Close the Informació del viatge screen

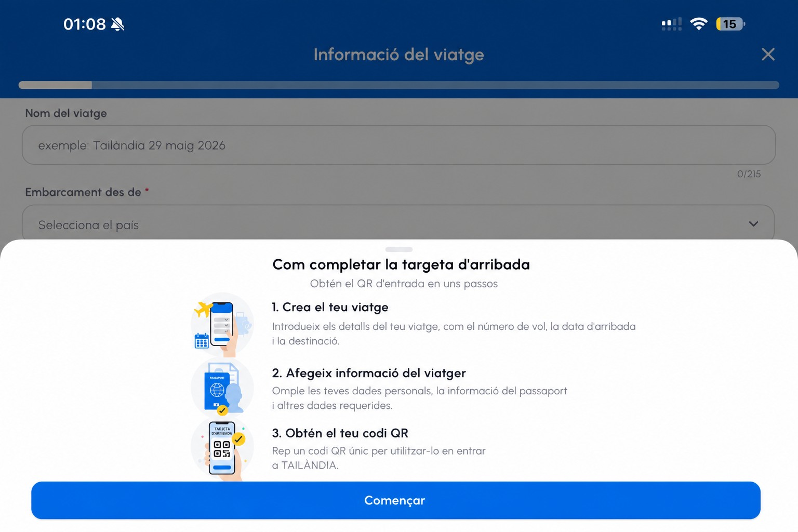pyautogui.click(x=768, y=54)
